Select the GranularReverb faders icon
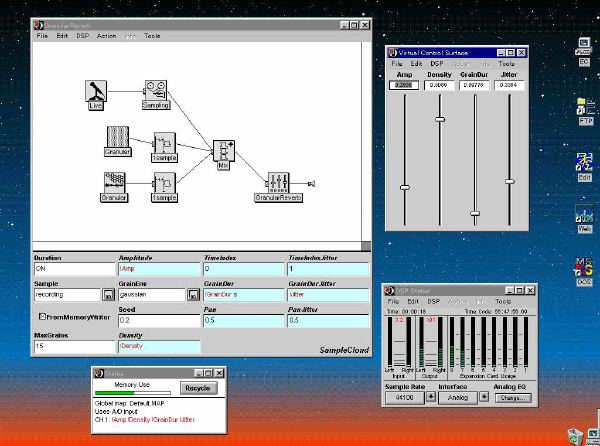Screen dimensions: 600x446 point(278,182)
